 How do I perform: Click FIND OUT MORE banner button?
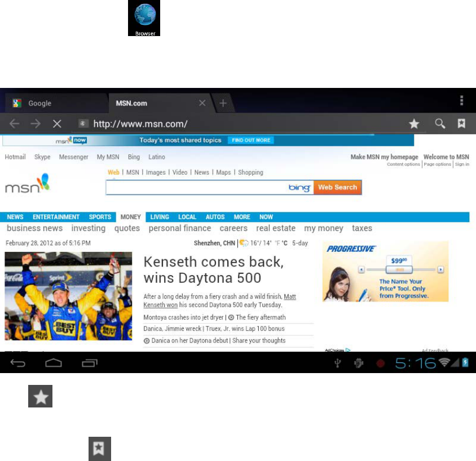[x=251, y=140]
